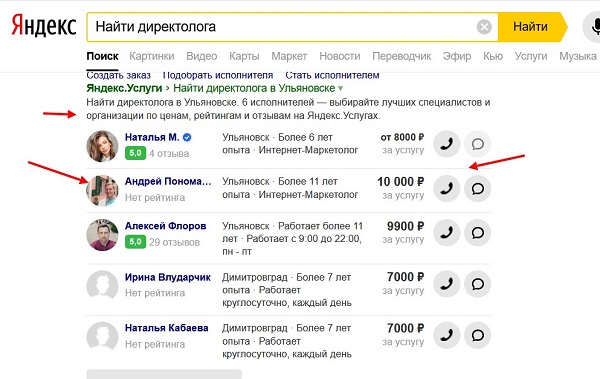Open chat with Наталья М.

tap(478, 144)
